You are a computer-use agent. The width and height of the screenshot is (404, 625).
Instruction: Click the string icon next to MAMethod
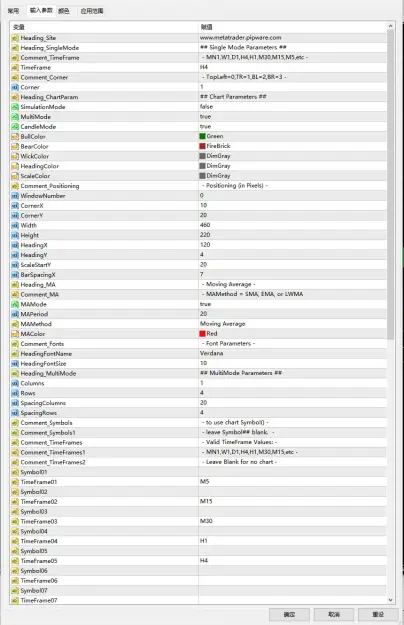(x=15, y=324)
